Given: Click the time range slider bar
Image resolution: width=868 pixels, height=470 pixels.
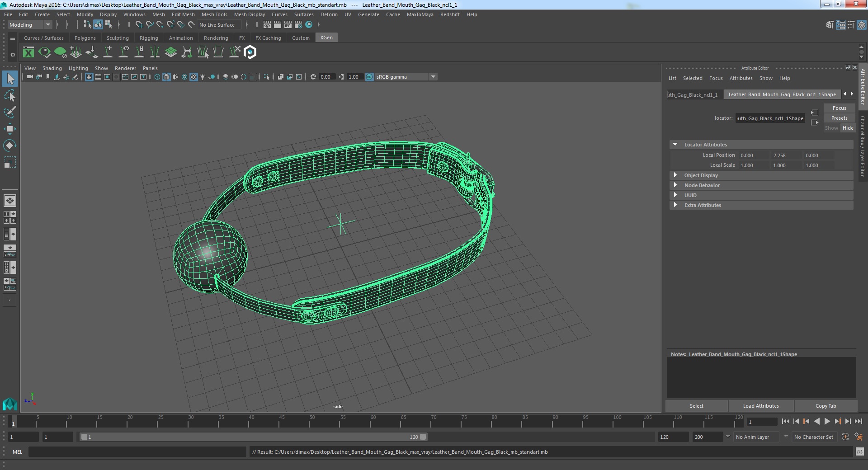Looking at the screenshot, I should (x=253, y=437).
